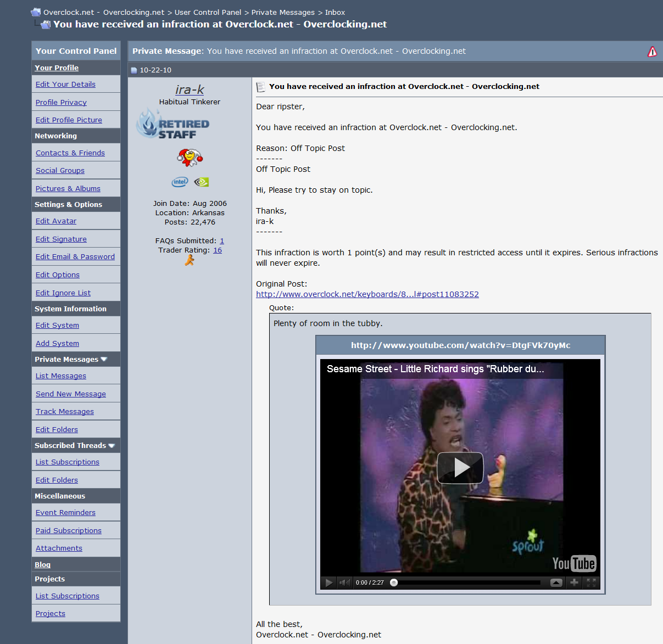
Task: Click the YouTube logo inside the player
Action: pos(574,563)
